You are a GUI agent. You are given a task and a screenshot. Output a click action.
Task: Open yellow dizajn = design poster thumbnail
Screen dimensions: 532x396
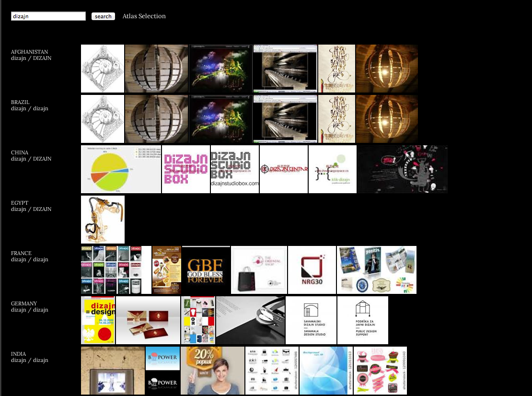tap(98, 320)
